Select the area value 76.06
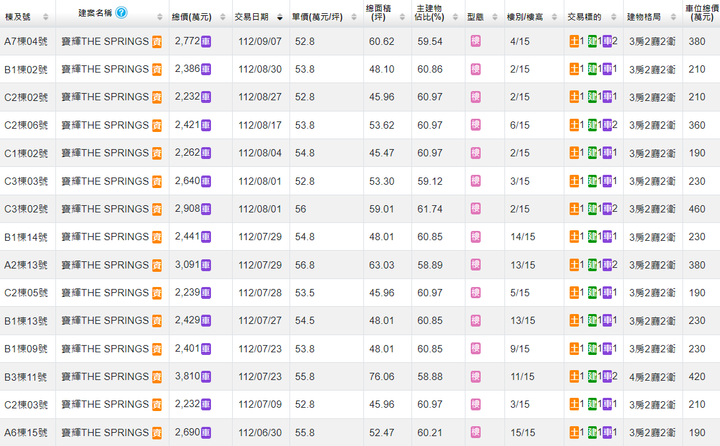The image size is (720, 446). tap(382, 377)
